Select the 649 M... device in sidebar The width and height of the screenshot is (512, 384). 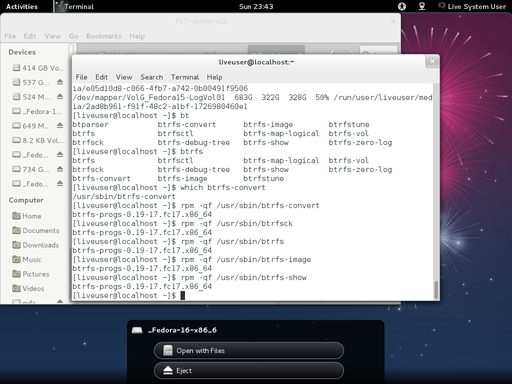[31, 126]
